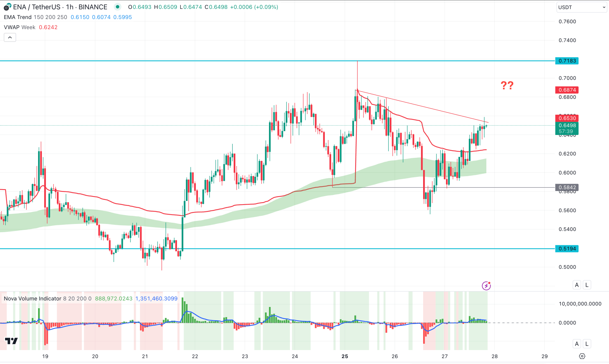Image resolution: width=609 pixels, height=364 pixels.
Task: Click the volume value 888,972.0243
Action: (114, 298)
